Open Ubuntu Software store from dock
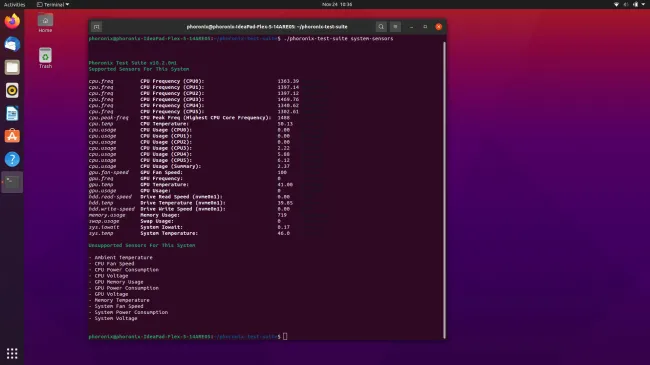650x365 pixels. pyautogui.click(x=12, y=136)
